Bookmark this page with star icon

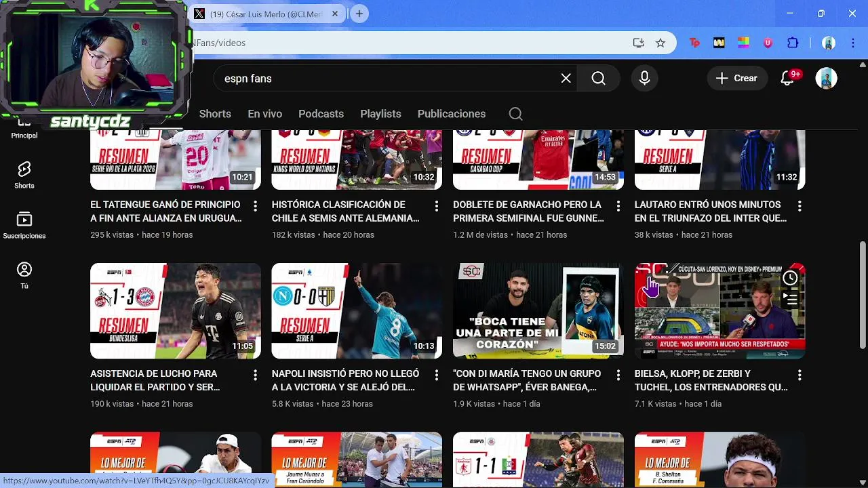click(x=660, y=43)
